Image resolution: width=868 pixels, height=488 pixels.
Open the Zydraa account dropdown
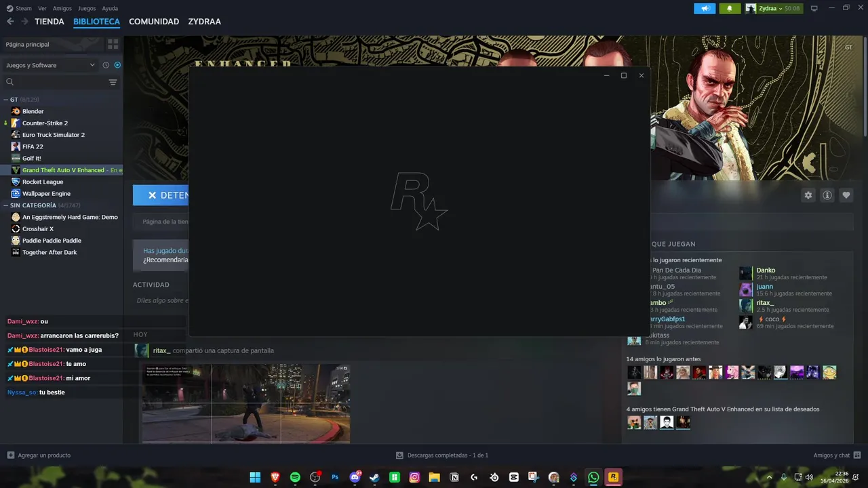(773, 8)
